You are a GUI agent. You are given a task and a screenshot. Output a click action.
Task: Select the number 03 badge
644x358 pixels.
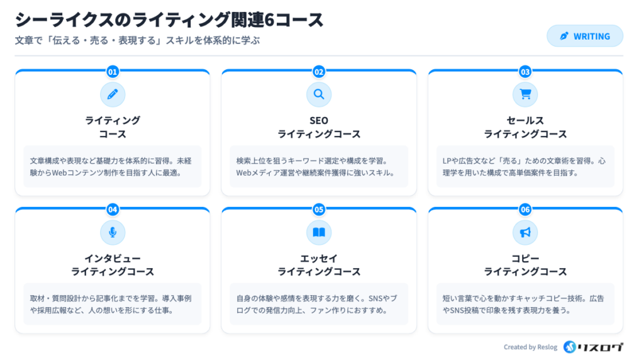coord(525,72)
